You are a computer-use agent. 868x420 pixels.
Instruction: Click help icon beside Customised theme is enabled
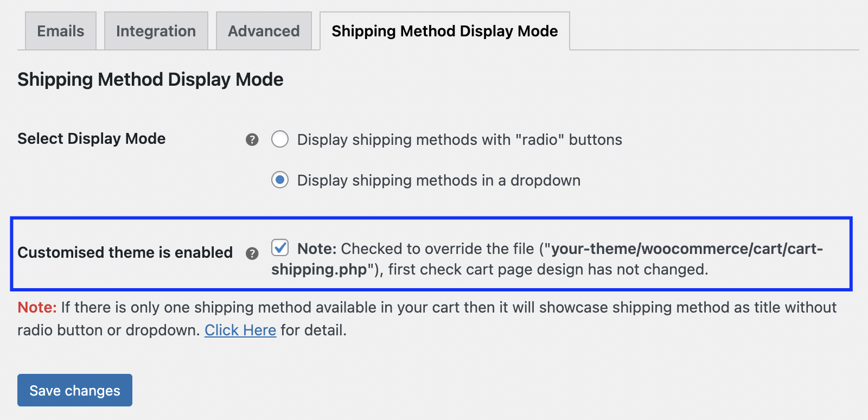pos(252,253)
